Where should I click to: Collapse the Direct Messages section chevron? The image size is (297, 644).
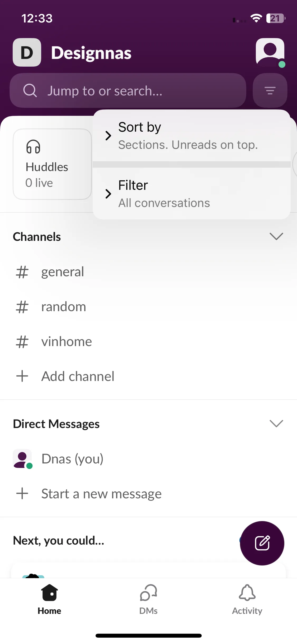click(x=276, y=424)
